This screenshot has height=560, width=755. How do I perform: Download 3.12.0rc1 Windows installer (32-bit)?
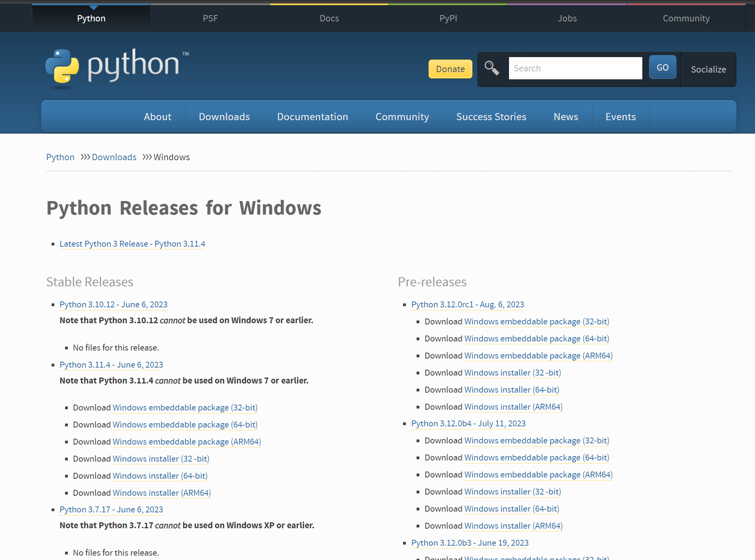[x=513, y=372]
